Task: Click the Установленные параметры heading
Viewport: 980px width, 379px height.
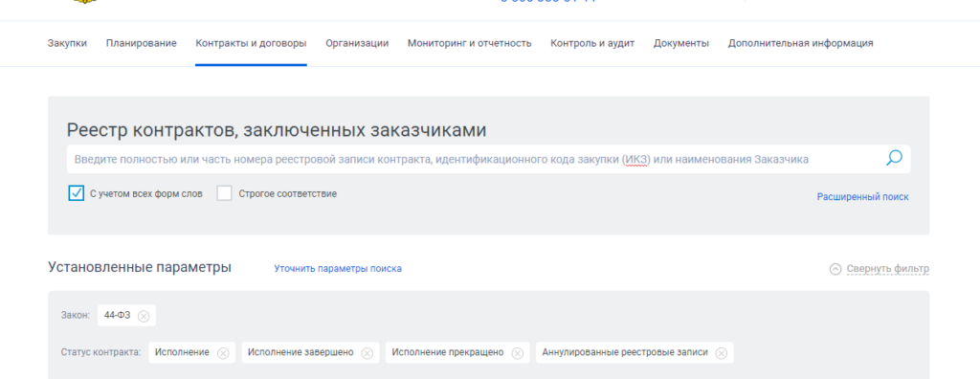Action: pyautogui.click(x=140, y=267)
